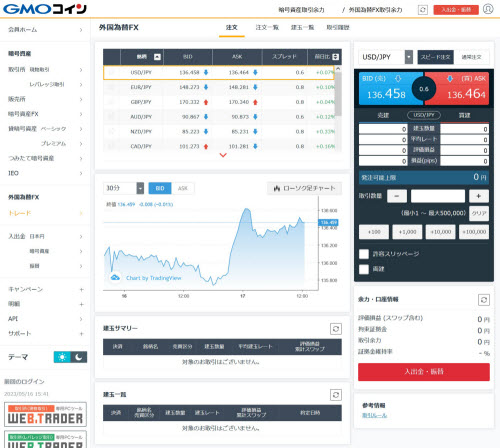Open the USD/JPY currency pair dropdown
This screenshot has width=500, height=448.
pyautogui.click(x=386, y=57)
